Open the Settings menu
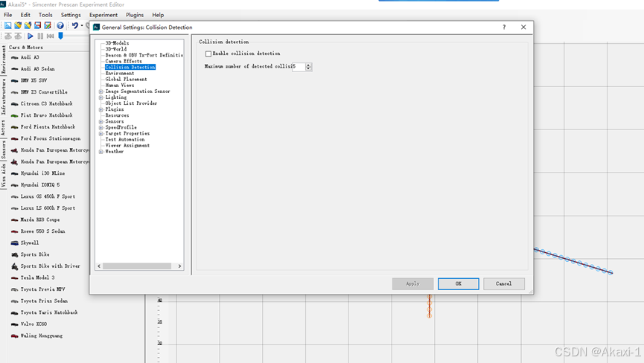 point(71,15)
